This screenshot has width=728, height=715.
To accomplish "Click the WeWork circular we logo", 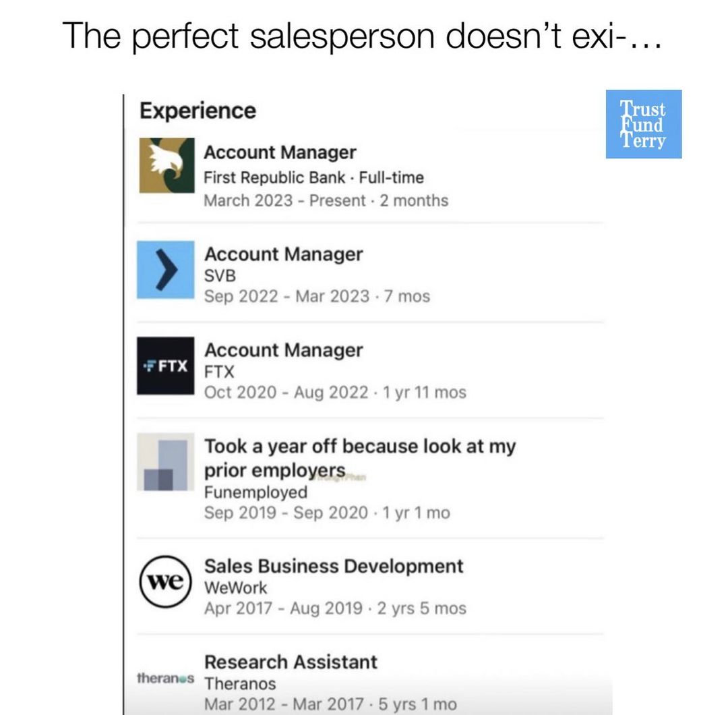I will pyautogui.click(x=165, y=581).
